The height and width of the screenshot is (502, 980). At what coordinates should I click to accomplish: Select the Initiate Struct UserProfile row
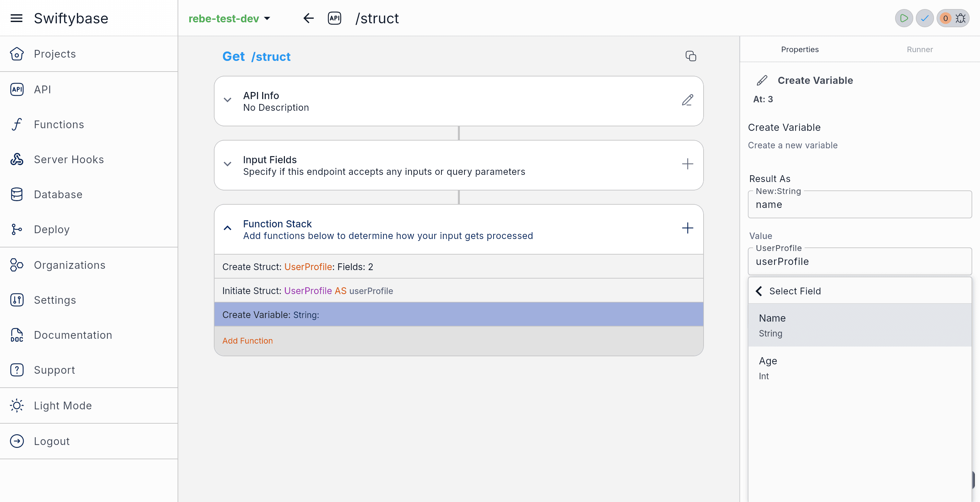tap(459, 291)
